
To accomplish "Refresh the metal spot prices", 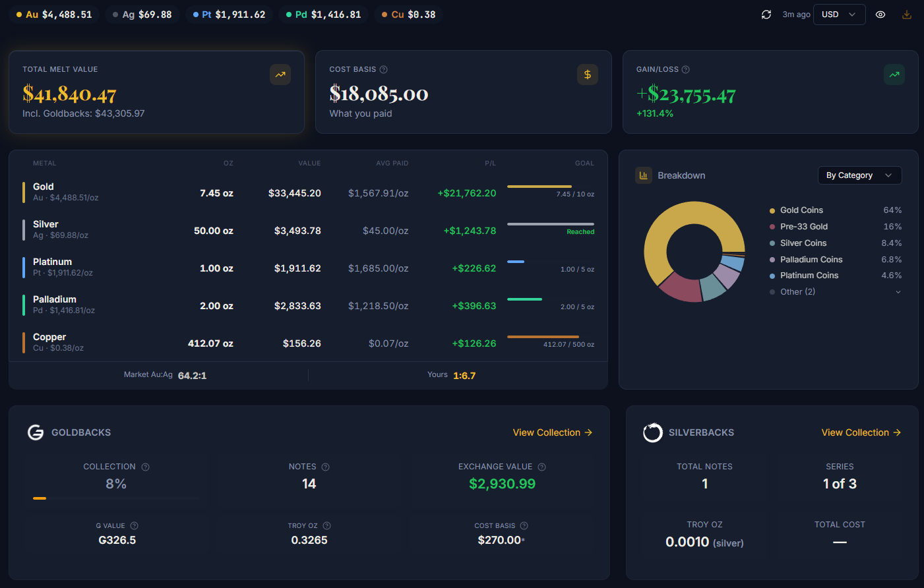I will pos(766,14).
